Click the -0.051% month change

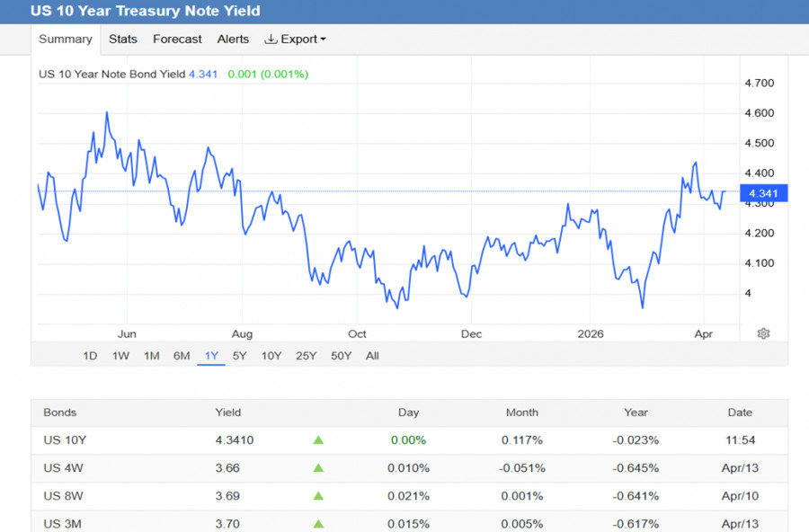(x=522, y=468)
